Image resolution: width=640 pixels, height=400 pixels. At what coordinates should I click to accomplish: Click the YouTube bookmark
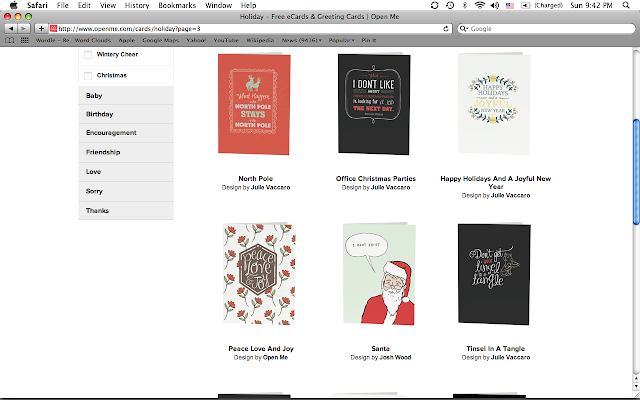click(x=226, y=40)
